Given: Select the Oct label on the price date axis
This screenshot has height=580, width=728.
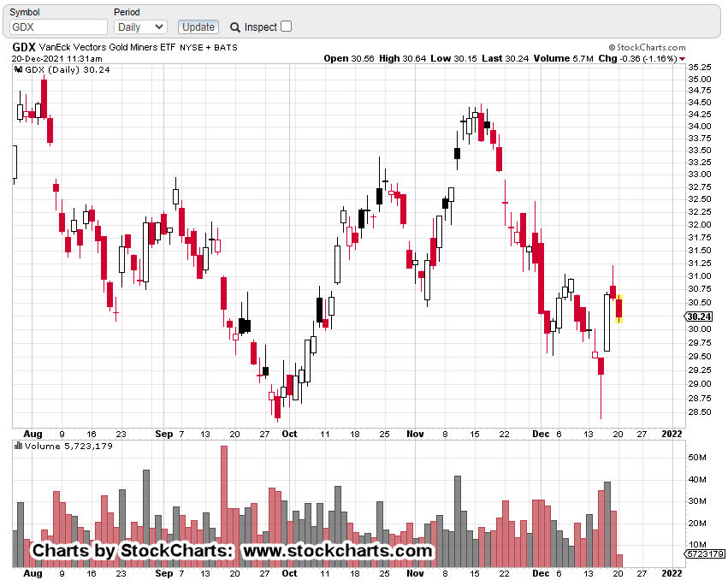Looking at the screenshot, I should coord(290,434).
